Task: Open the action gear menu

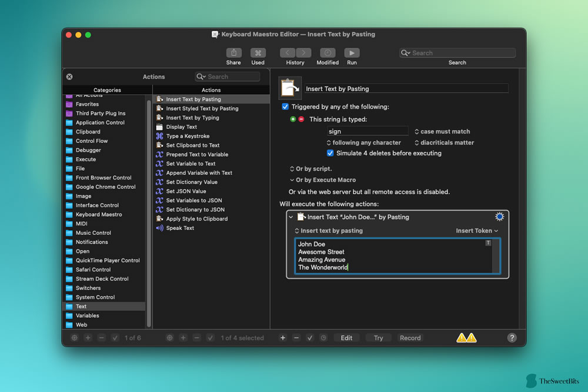Action: (x=499, y=217)
